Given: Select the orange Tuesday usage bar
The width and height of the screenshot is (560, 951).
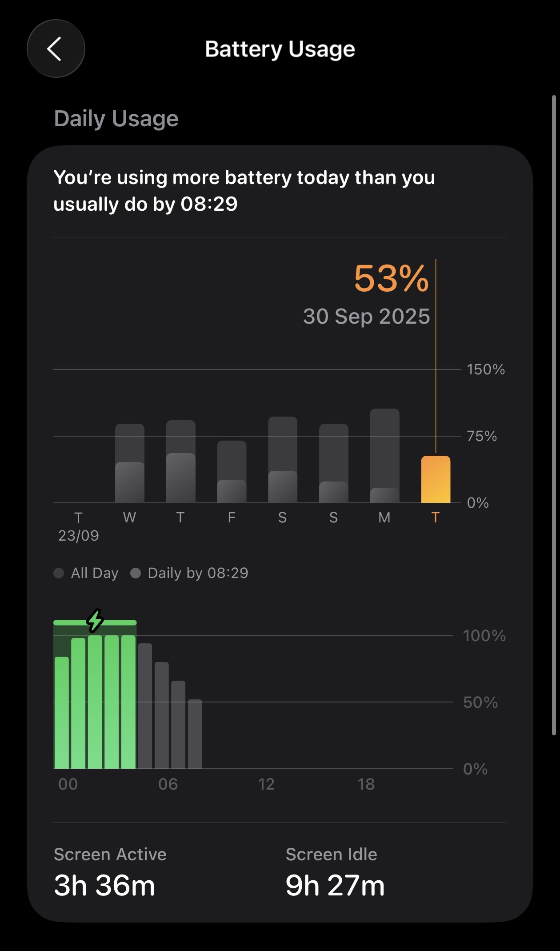Looking at the screenshot, I should coord(436,479).
